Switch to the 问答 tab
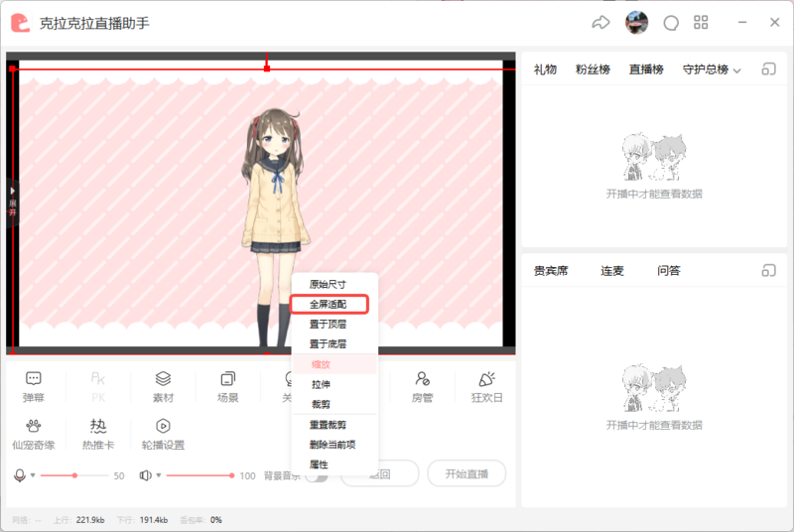This screenshot has height=532, width=794. pyautogui.click(x=668, y=271)
